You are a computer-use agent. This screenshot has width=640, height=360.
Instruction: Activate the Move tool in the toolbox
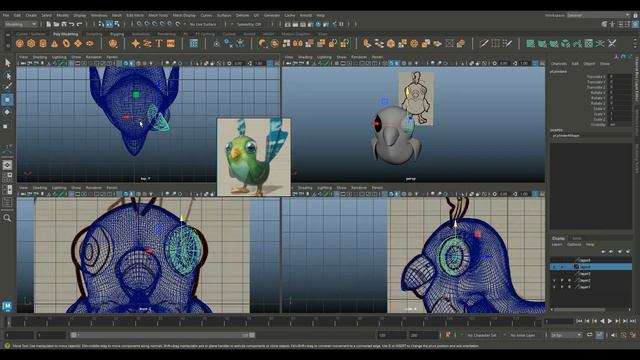7,100
